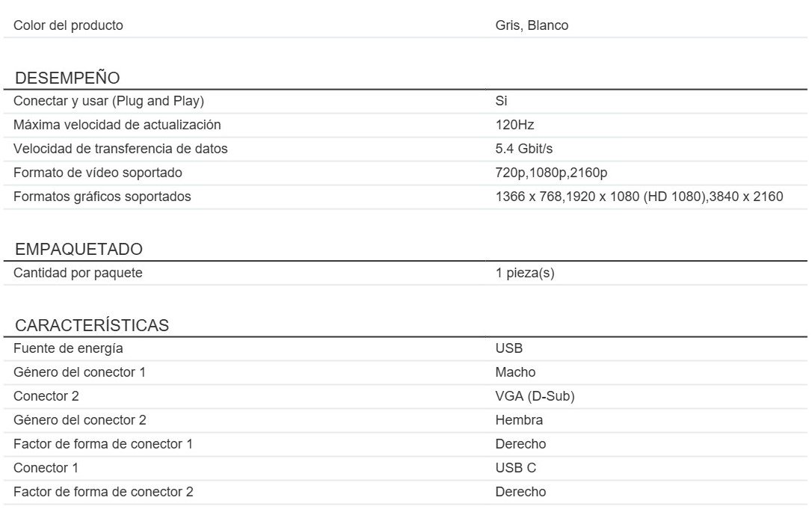Click the '1 pieza(s)' quantity value
Viewport: 812px width, 521px height.
click(x=525, y=273)
